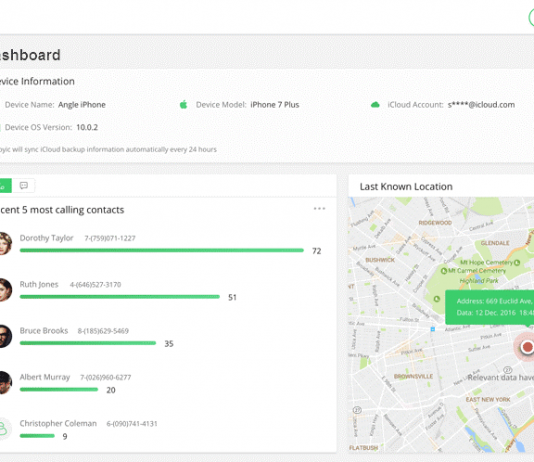Select contact name Albert Murray
The width and height of the screenshot is (534, 462).
coord(45,377)
